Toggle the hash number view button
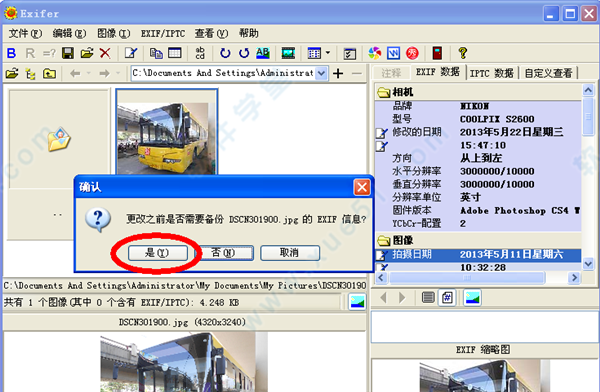Viewport: 600px width, 392px height. click(x=447, y=297)
